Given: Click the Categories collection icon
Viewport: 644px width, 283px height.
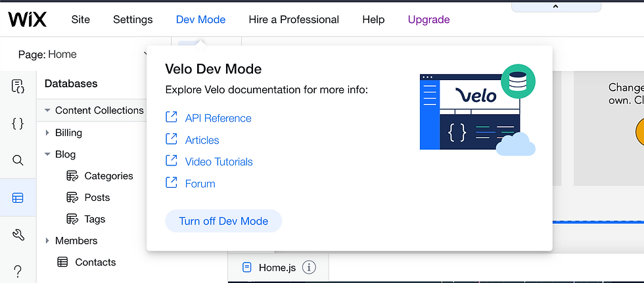Looking at the screenshot, I should click(x=72, y=176).
